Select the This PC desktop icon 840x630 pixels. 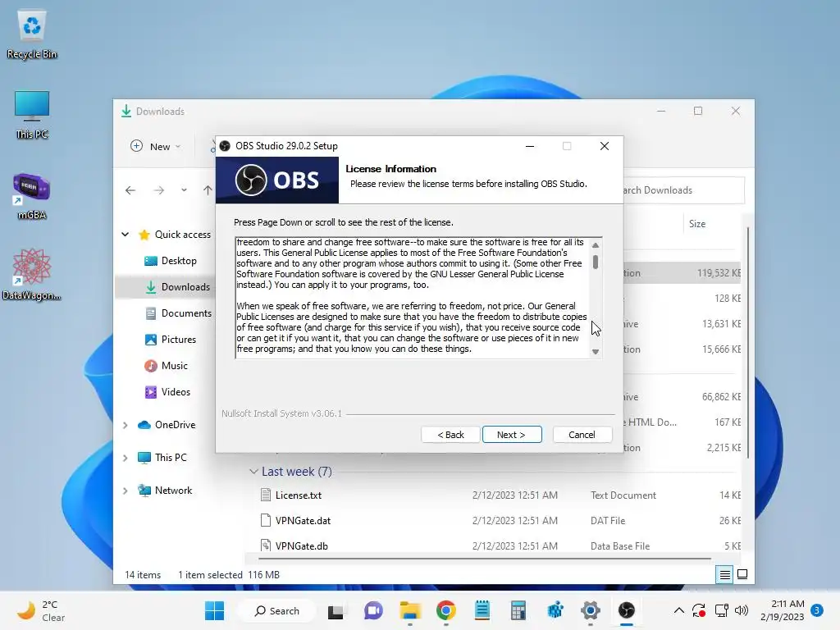[32, 115]
